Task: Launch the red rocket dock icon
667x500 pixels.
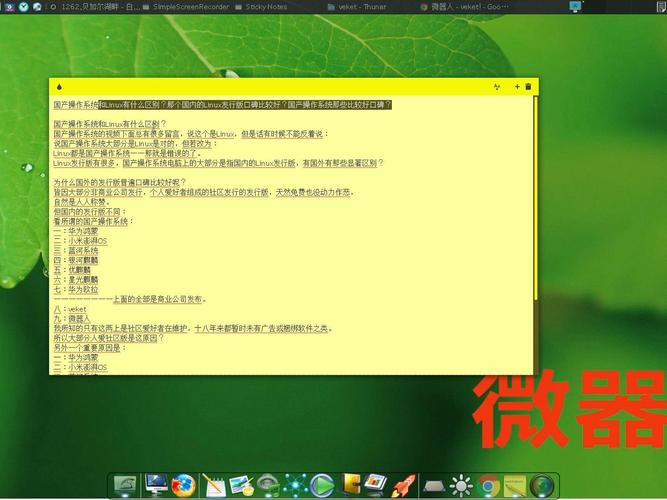Action: pyautogui.click(x=403, y=486)
